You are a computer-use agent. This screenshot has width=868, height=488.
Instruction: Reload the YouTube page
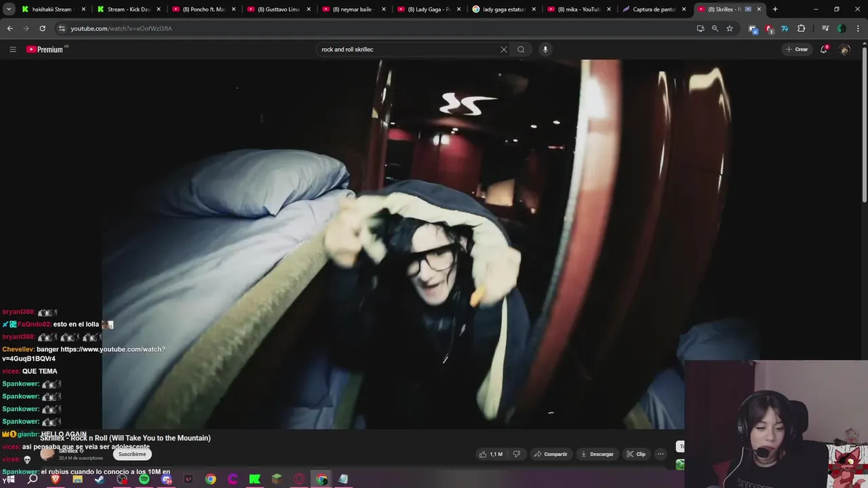pos(42,28)
